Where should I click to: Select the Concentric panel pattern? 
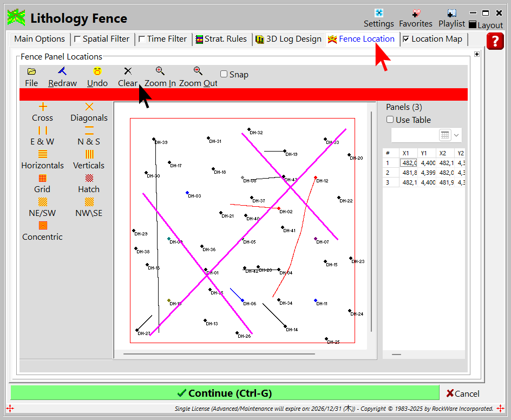pos(42,226)
